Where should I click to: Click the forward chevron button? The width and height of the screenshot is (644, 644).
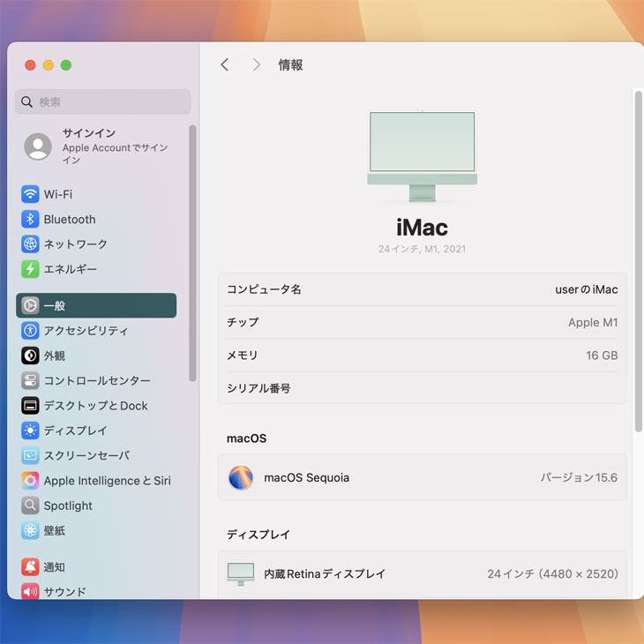pyautogui.click(x=256, y=64)
